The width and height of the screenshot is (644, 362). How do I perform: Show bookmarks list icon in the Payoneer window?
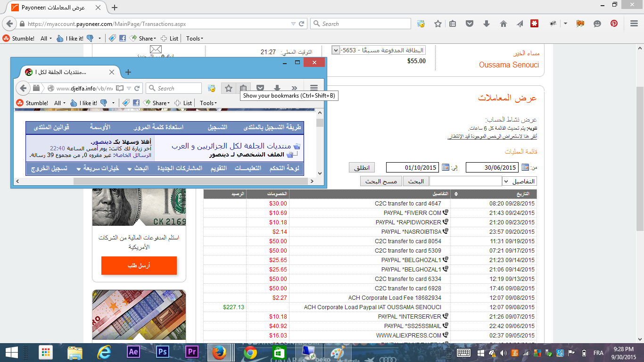pos(453,24)
